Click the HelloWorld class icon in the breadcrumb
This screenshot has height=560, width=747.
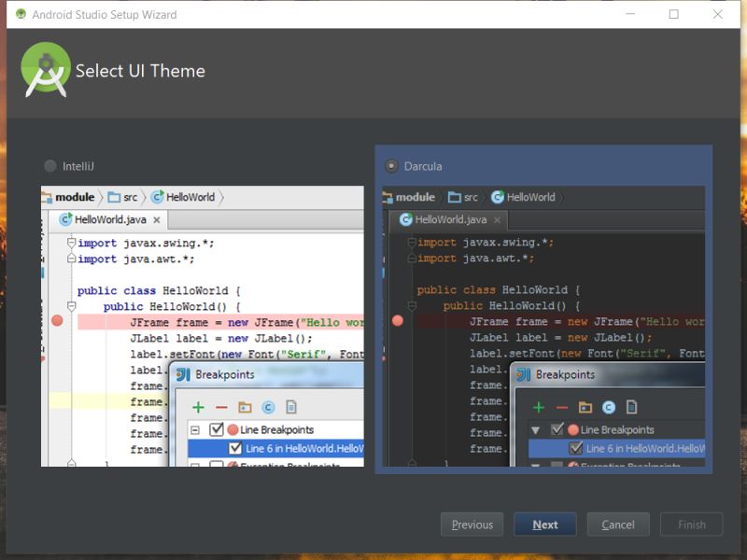157,197
